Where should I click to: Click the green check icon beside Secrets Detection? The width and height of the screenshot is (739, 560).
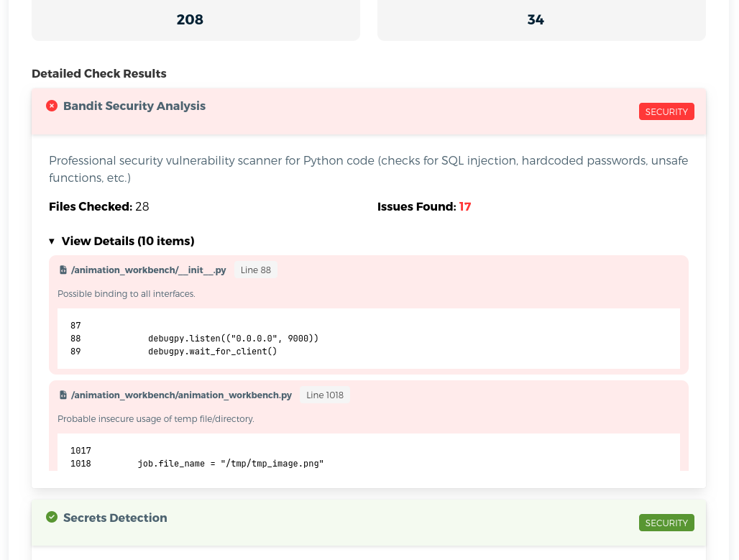52,518
